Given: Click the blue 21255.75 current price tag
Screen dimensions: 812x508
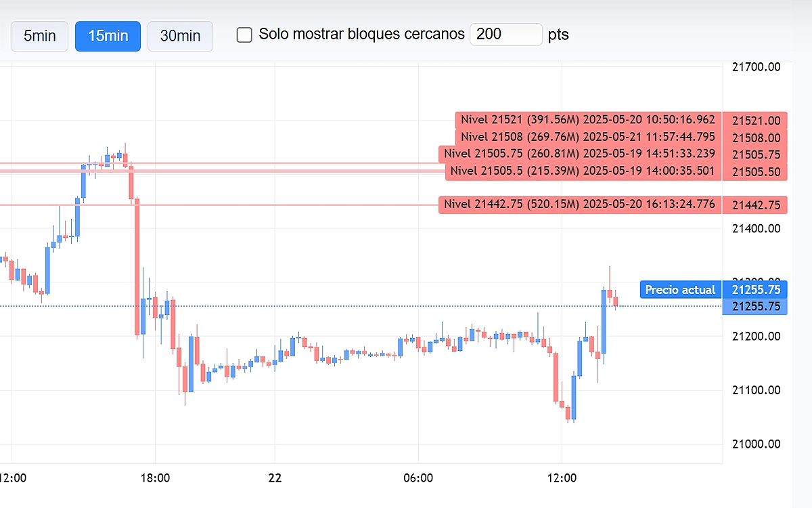Looking at the screenshot, I should 755,290.
